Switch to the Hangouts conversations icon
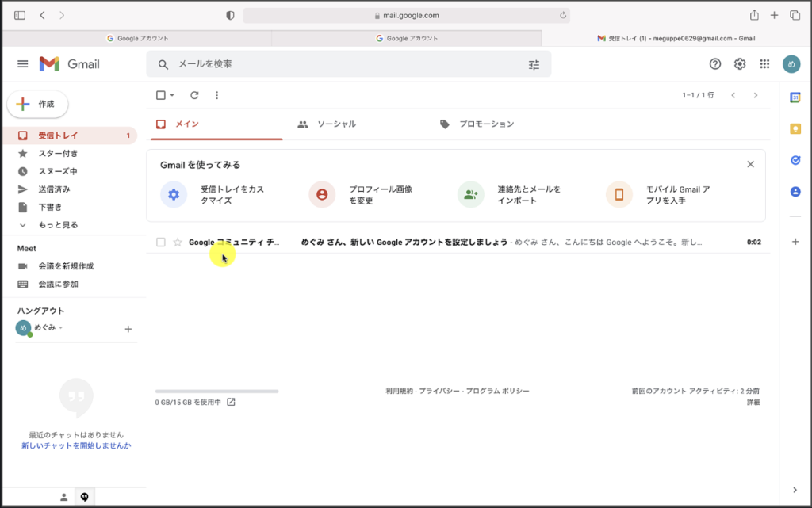This screenshot has height=508, width=812. [x=84, y=497]
